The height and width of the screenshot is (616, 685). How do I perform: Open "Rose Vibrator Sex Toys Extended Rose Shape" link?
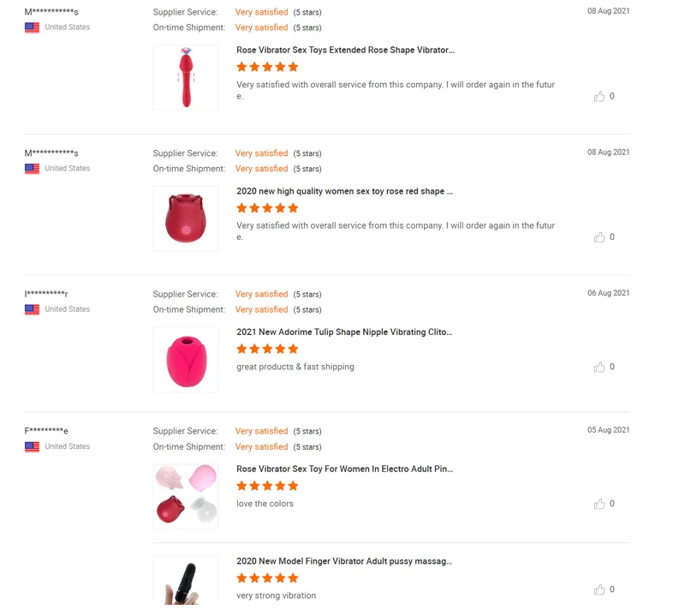345,51
